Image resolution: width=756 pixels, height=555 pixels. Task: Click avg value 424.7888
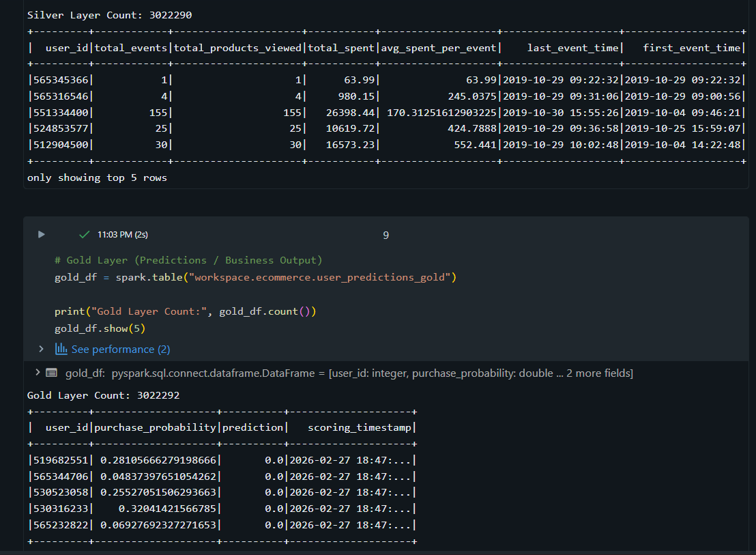tap(472, 129)
